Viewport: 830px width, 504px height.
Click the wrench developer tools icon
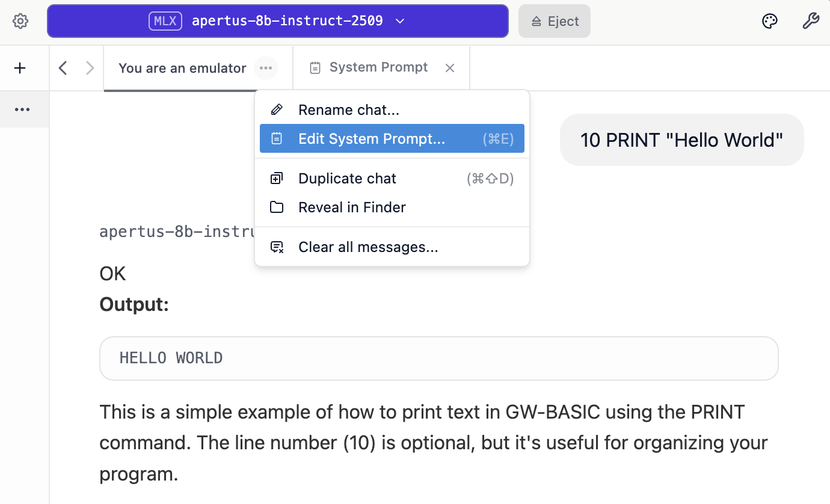point(811,22)
